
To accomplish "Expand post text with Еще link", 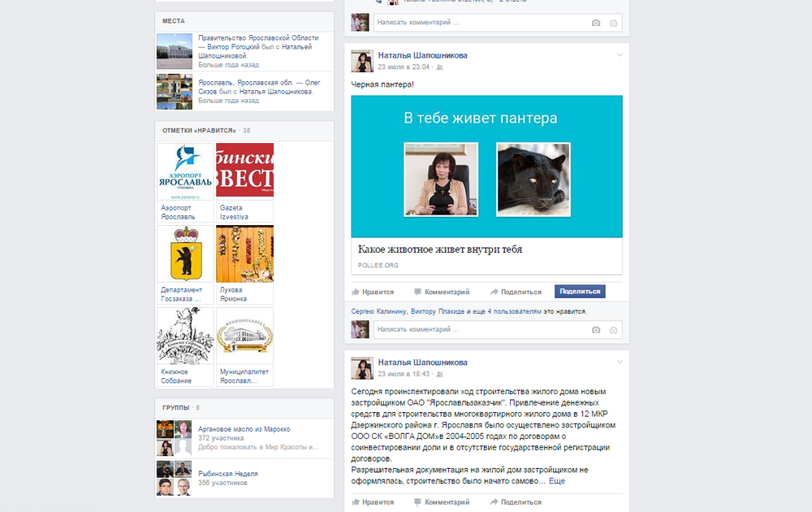I will [x=557, y=481].
